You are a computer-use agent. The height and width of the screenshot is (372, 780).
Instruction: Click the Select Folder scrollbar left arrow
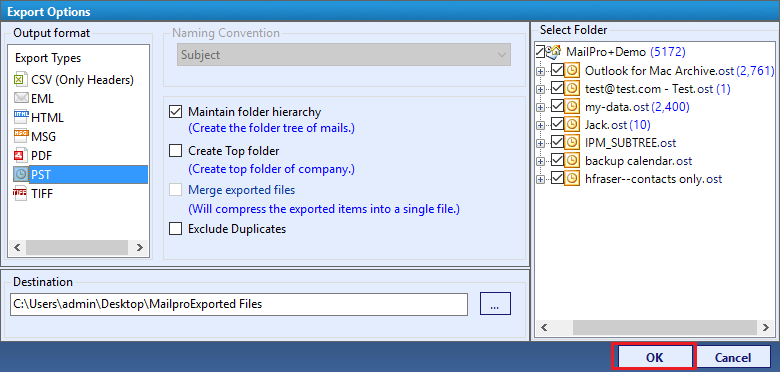pos(543,327)
